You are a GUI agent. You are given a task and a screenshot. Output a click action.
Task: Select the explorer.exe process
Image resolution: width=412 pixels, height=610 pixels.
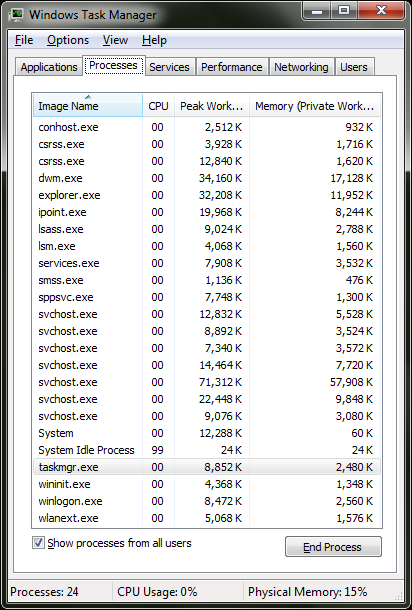(207, 195)
